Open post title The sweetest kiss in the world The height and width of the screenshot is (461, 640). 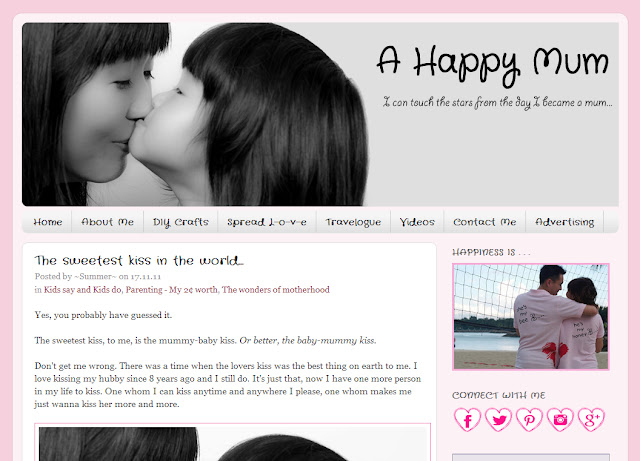139,261
